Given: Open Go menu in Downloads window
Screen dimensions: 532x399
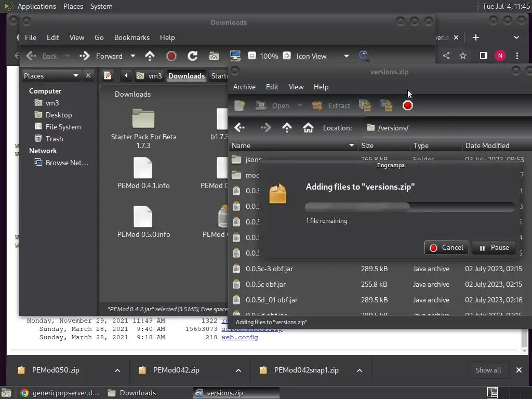Looking at the screenshot, I should (x=99, y=37).
